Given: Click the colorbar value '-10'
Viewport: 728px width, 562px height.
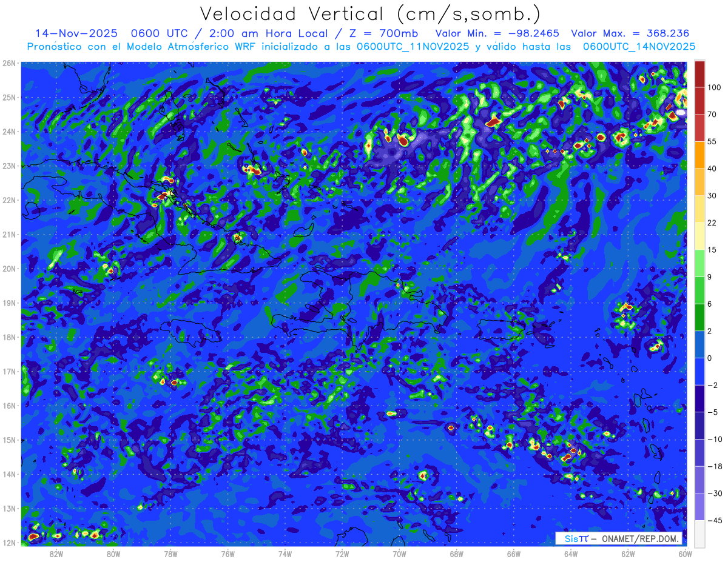Looking at the screenshot, I should [715, 439].
